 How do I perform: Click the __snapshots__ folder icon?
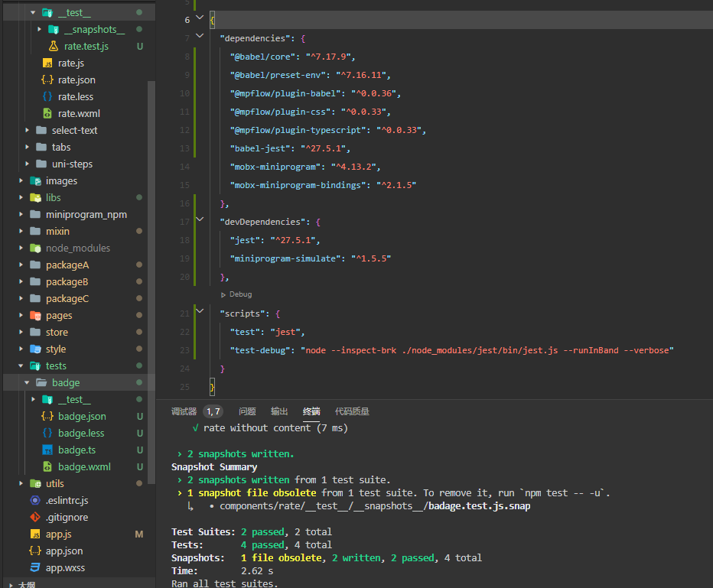click(x=54, y=30)
